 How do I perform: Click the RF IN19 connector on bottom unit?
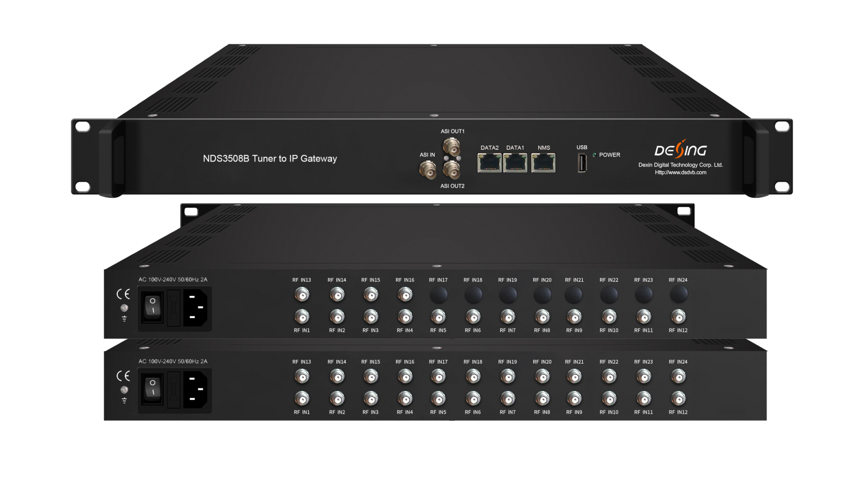click(508, 376)
